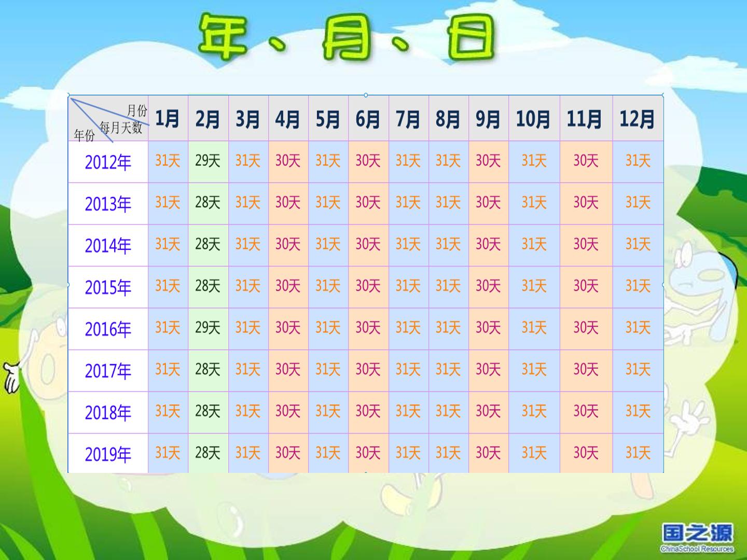Click the 月份 label in header corner
The height and width of the screenshot is (560, 747).
click(x=137, y=110)
